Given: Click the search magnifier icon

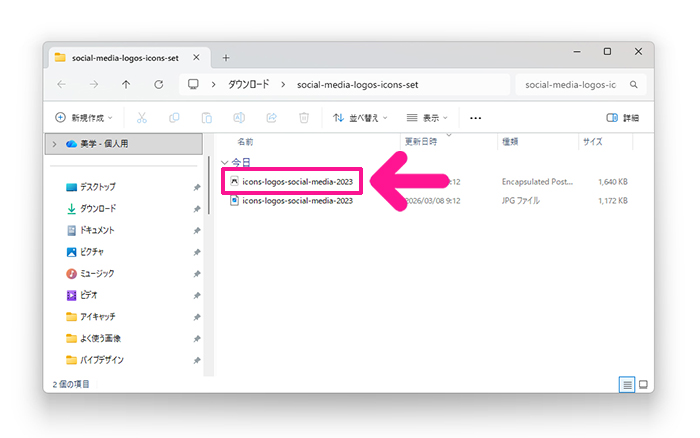Looking at the screenshot, I should tap(633, 84).
